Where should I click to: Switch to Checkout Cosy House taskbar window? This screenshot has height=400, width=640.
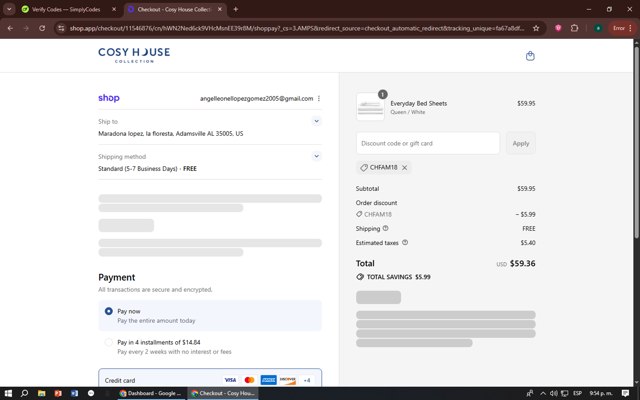(224, 393)
